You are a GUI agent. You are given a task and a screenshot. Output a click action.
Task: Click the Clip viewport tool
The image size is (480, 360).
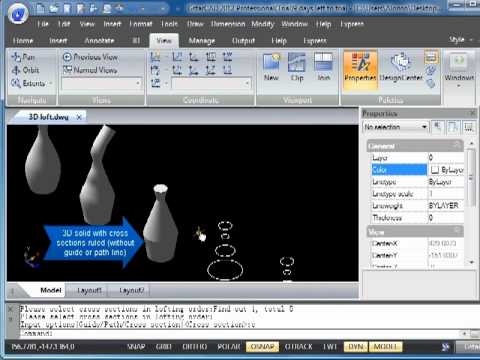pos(297,68)
